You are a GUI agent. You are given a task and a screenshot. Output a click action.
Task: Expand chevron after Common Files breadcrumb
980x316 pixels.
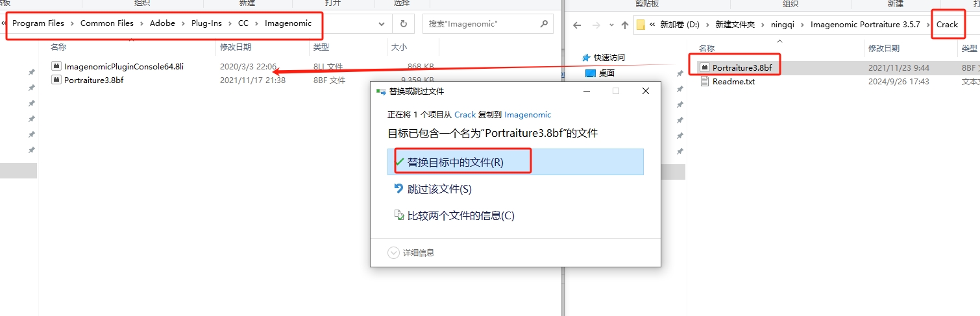[x=142, y=23]
